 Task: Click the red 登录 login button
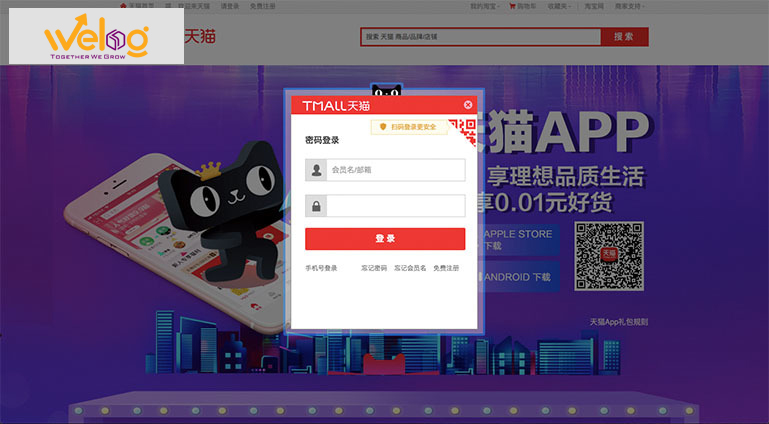tap(385, 239)
